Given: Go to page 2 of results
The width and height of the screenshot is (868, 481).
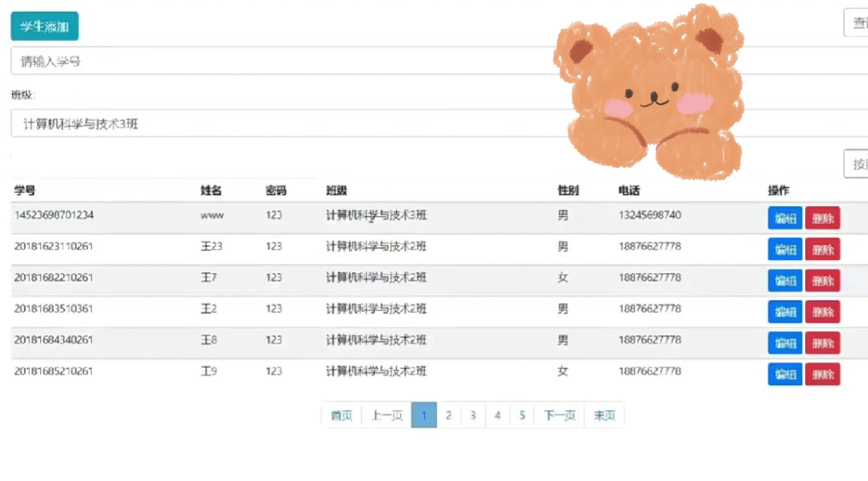Looking at the screenshot, I should coord(448,415).
